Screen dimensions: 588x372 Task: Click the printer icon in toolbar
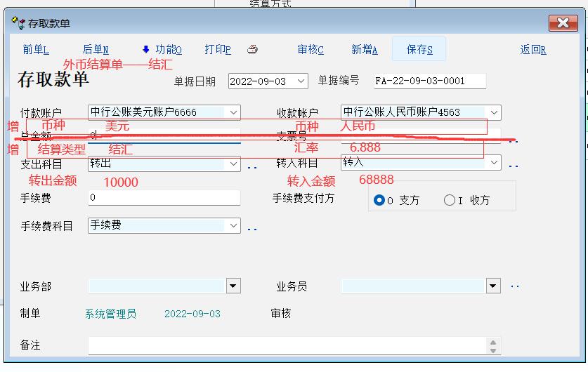point(253,49)
